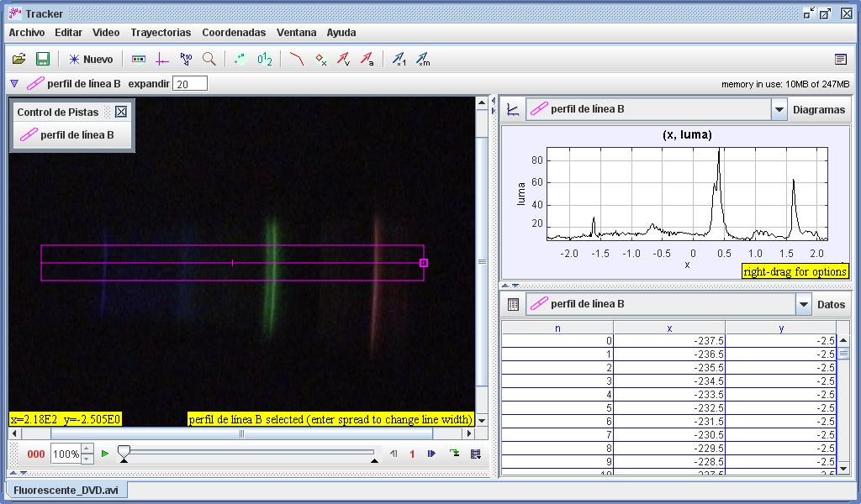The height and width of the screenshot is (504, 861).
Task: Click the Nuevo track button
Action: tap(91, 60)
